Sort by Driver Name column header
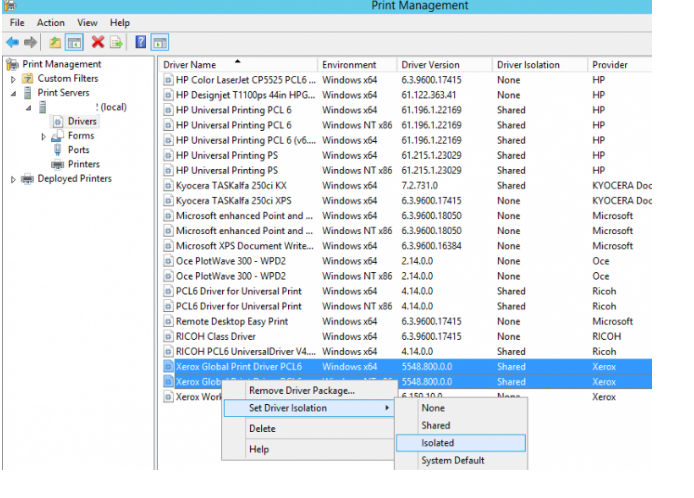Screen dimensions: 694x498 [x=238, y=65]
